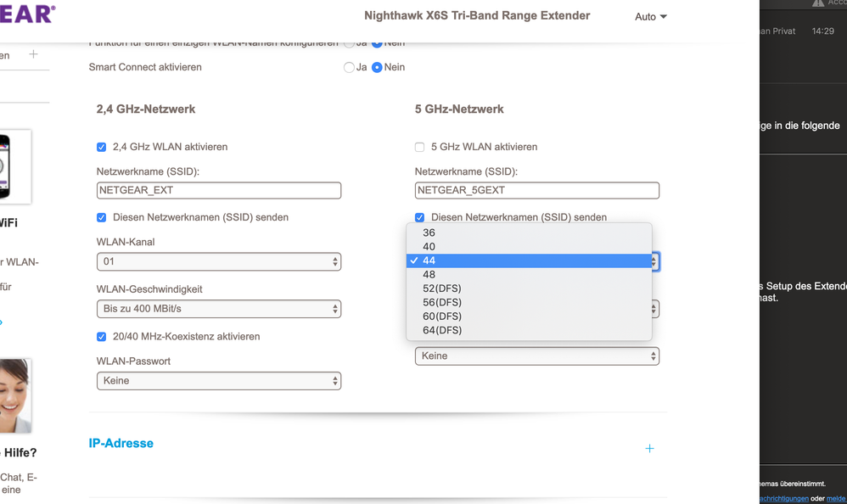This screenshot has height=504, width=847.
Task: Choose channel 52(DFS) from the list
Action: [442, 288]
